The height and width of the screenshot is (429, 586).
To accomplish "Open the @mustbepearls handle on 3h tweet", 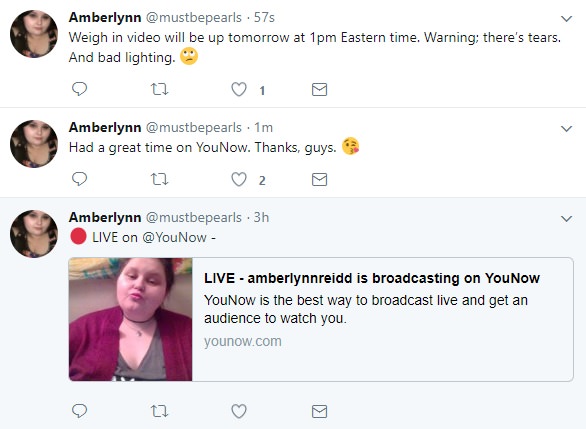I will click(194, 217).
